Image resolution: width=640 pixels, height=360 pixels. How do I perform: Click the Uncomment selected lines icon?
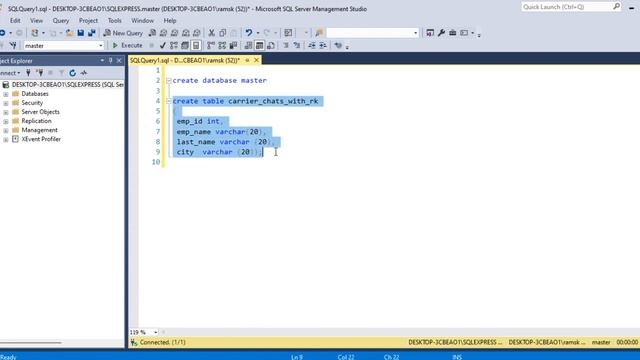pyautogui.click(x=297, y=45)
